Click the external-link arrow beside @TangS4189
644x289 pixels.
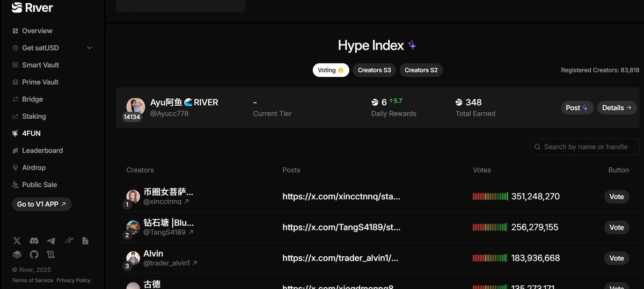[191, 233]
